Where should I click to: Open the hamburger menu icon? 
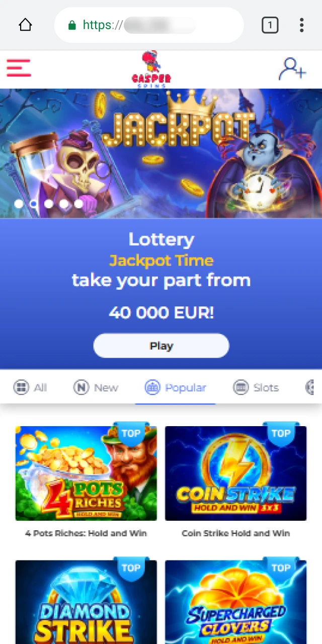pyautogui.click(x=19, y=68)
